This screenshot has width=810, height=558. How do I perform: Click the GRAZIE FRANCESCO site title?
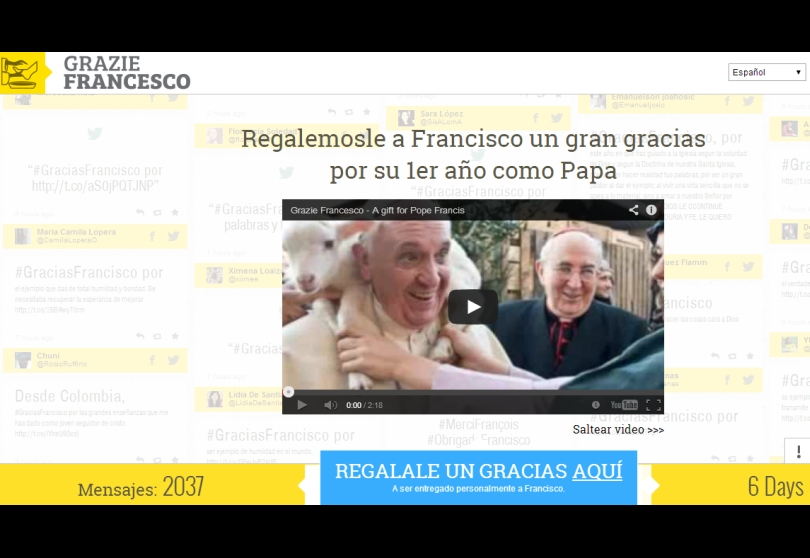click(127, 72)
